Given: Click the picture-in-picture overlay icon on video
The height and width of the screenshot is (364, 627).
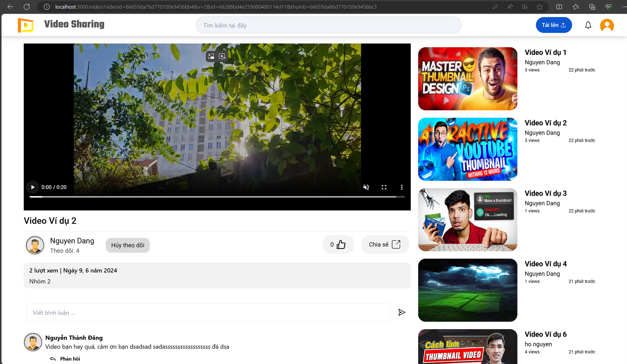Looking at the screenshot, I should point(211,56).
